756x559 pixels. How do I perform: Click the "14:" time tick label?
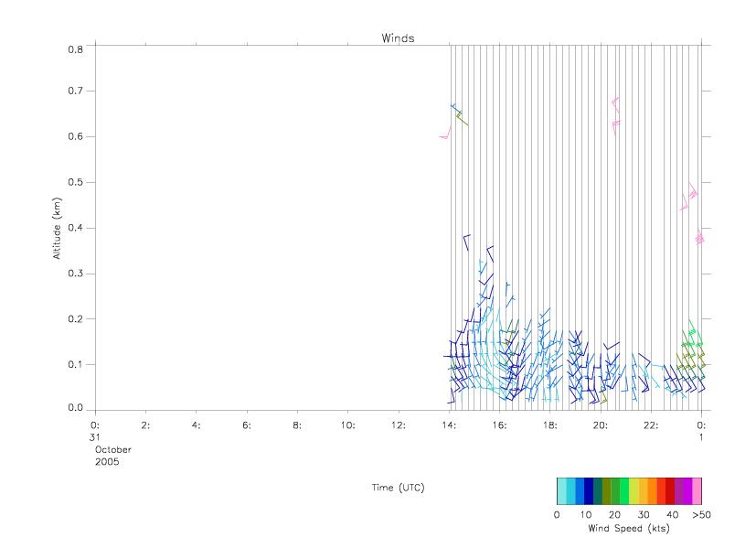[x=449, y=425]
